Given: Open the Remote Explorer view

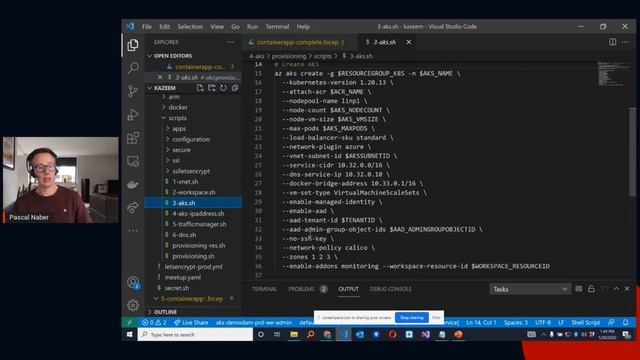Looking at the screenshot, I should (x=133, y=161).
